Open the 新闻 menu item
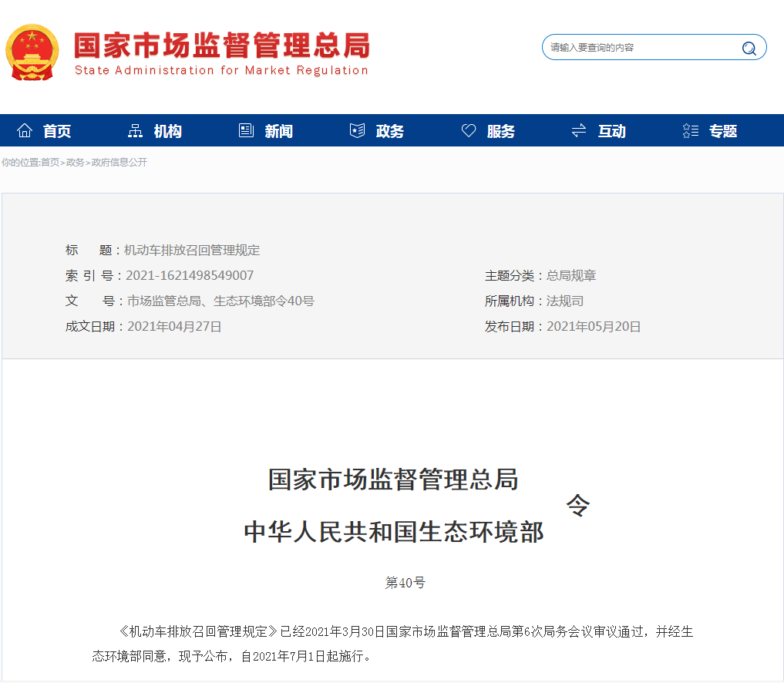This screenshot has height=683, width=784. (x=278, y=130)
